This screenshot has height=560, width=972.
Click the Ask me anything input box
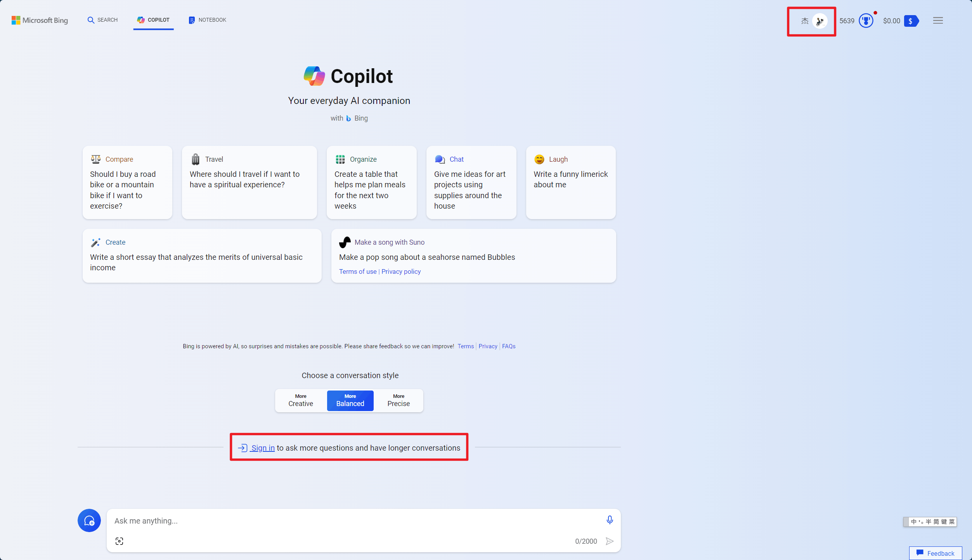pos(349,520)
